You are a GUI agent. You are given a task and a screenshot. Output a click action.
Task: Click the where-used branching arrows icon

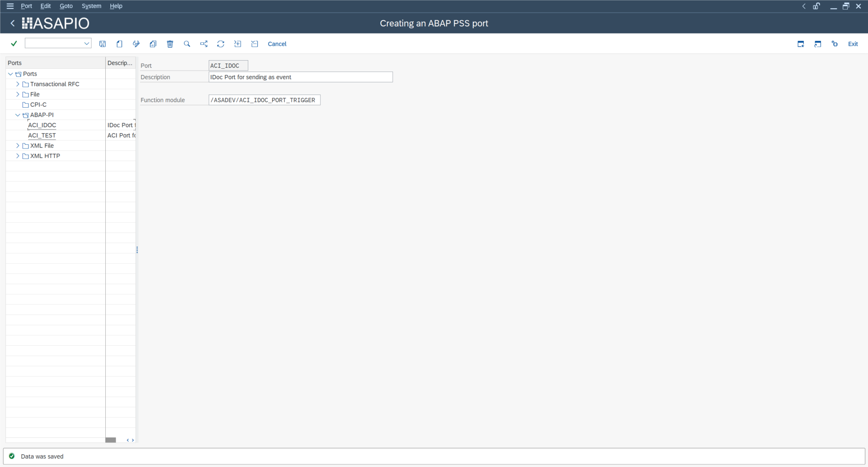pyautogui.click(x=204, y=44)
